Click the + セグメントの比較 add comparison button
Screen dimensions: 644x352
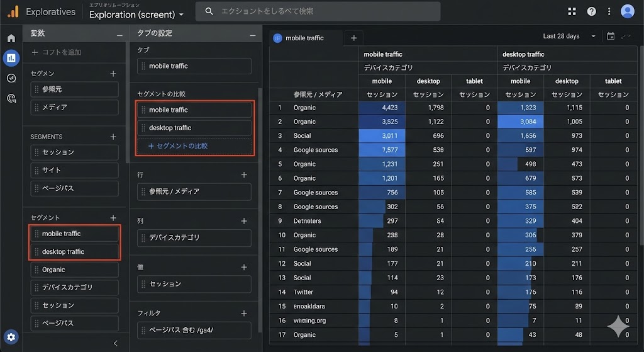pos(194,146)
